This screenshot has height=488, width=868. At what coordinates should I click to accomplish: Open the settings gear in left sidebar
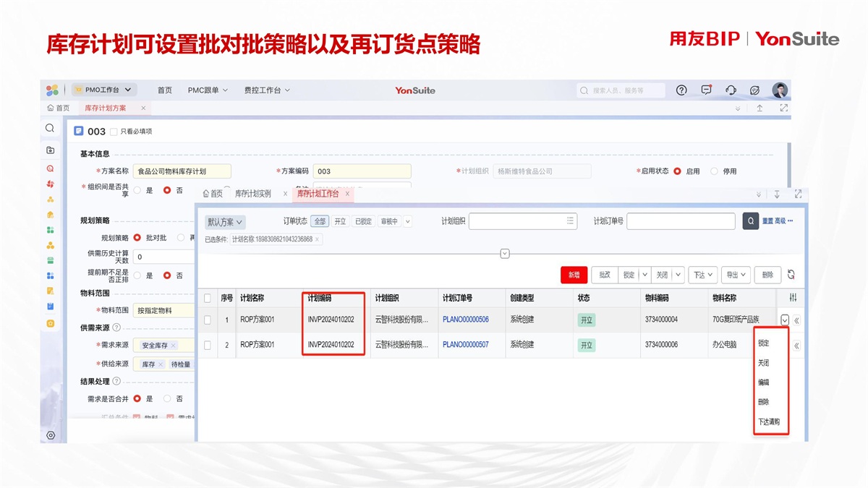point(51,435)
